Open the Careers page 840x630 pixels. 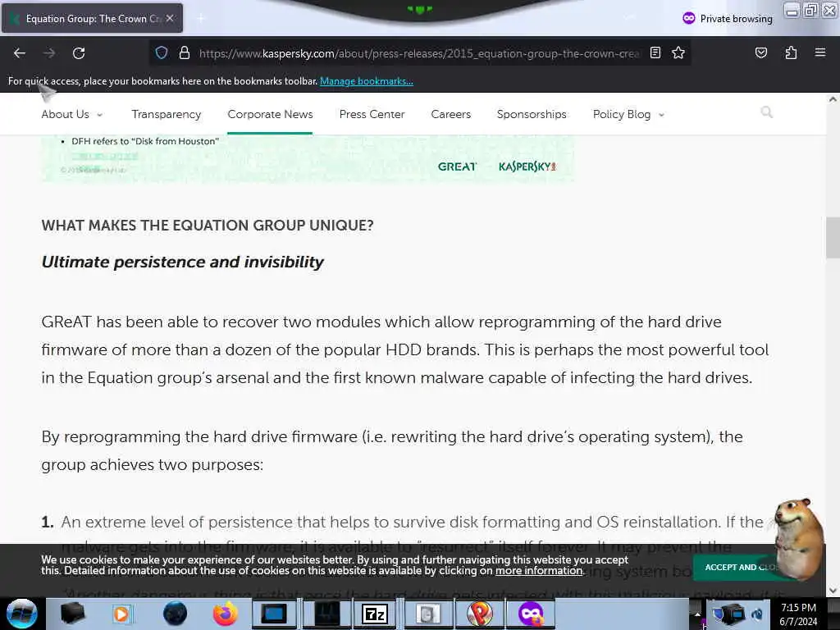[x=450, y=114]
